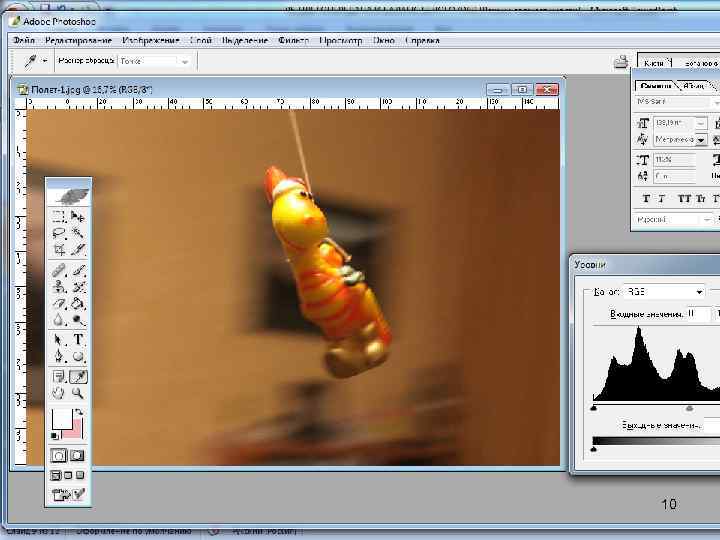This screenshot has height=540, width=720.
Task: Open the RGB channel dropdown in Levels
Action: 699,292
